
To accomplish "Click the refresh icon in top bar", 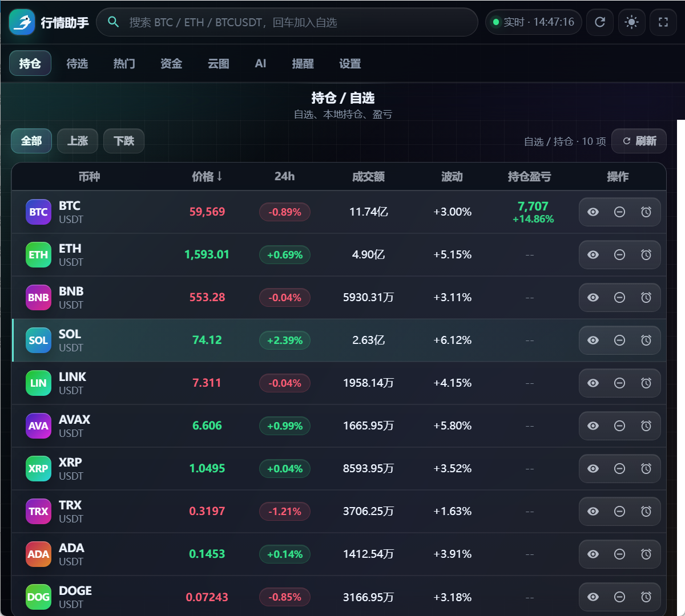I will click(600, 22).
